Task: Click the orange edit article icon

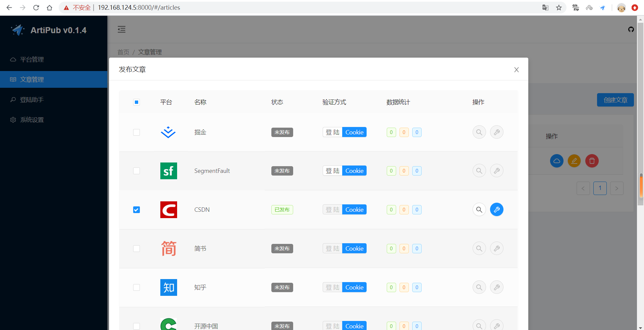Action: pos(574,161)
